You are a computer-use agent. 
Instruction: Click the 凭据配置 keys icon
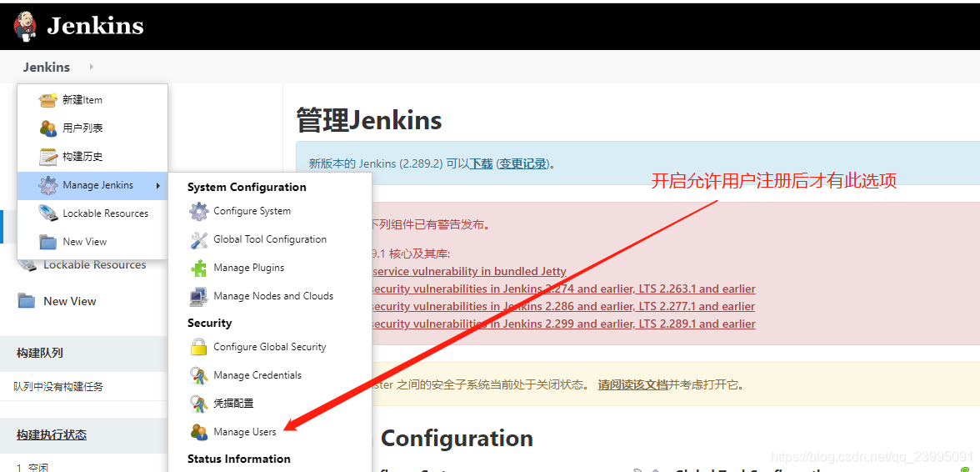[198, 404]
